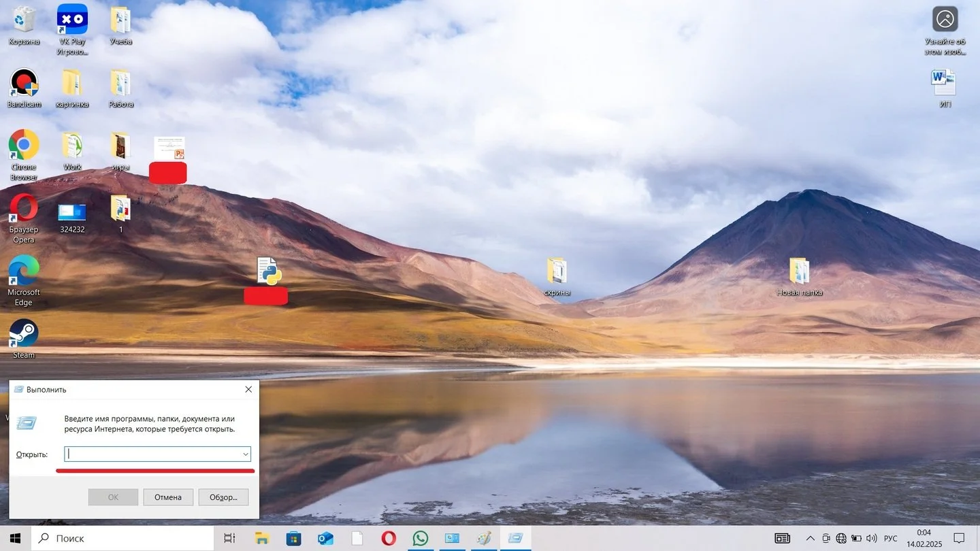Click the Opera icon in the taskbar
The image size is (980, 551).
pos(389,538)
